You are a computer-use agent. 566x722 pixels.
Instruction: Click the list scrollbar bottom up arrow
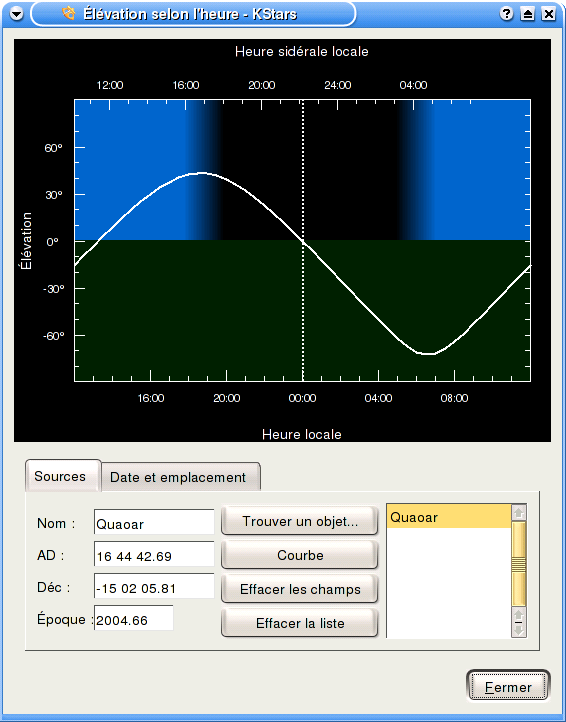(519, 615)
